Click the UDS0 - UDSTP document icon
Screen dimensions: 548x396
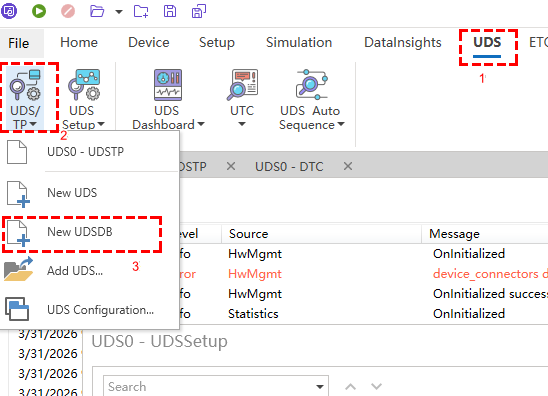pos(17,152)
